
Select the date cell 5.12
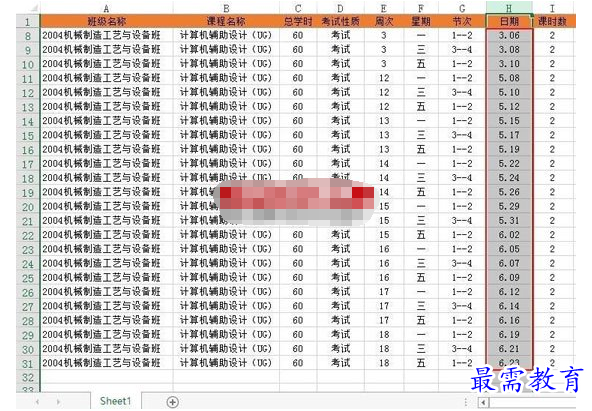click(x=509, y=107)
